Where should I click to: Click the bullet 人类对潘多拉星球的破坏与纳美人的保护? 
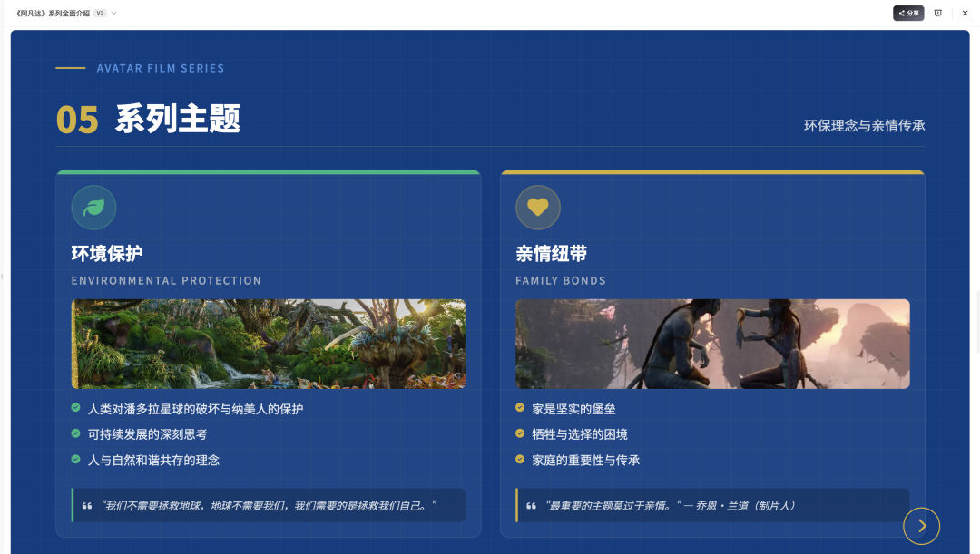(x=196, y=409)
